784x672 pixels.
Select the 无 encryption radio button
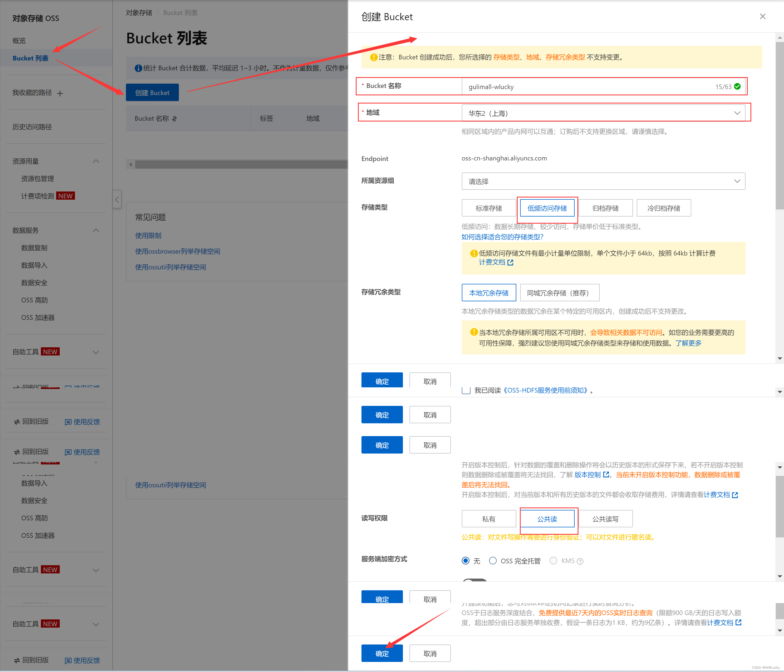(x=466, y=561)
